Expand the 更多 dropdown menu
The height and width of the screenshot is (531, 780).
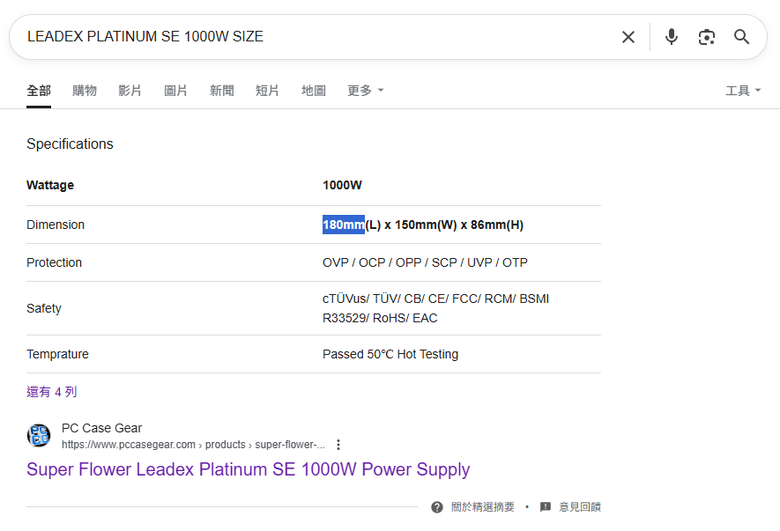[x=365, y=91]
